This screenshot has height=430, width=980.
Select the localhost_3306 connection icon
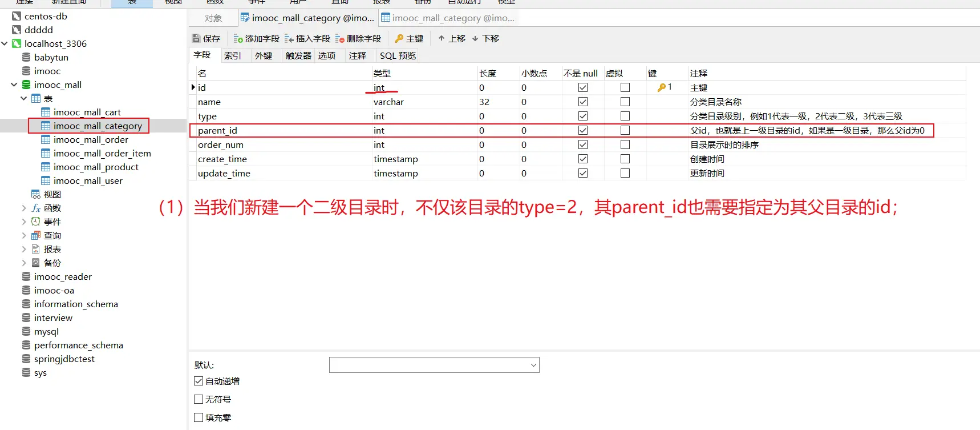(17, 43)
